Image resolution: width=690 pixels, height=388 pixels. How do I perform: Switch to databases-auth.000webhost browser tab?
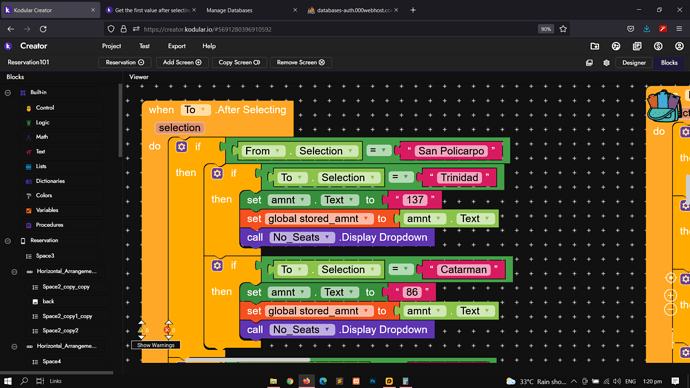coord(353,10)
